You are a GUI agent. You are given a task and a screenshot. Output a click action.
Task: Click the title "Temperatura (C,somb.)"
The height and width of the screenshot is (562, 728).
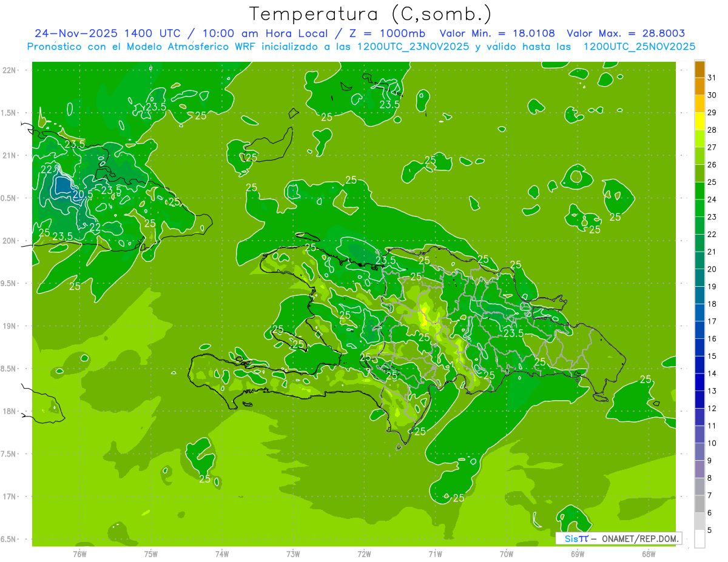pyautogui.click(x=371, y=15)
